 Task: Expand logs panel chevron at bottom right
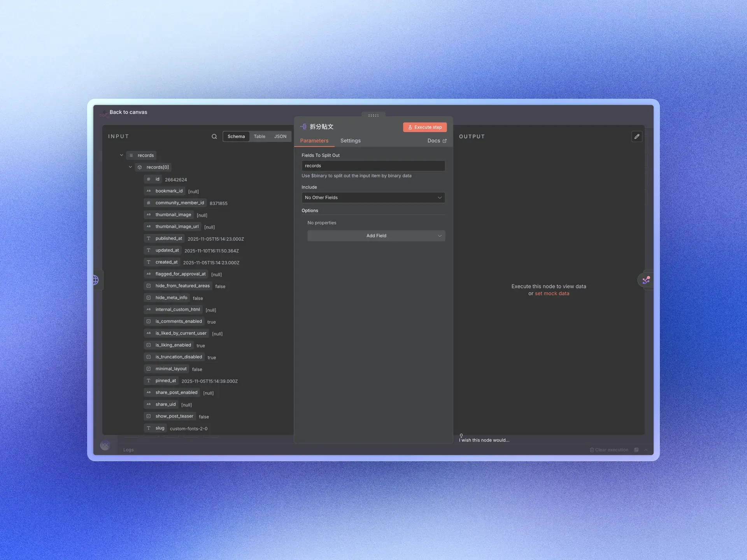click(646, 450)
